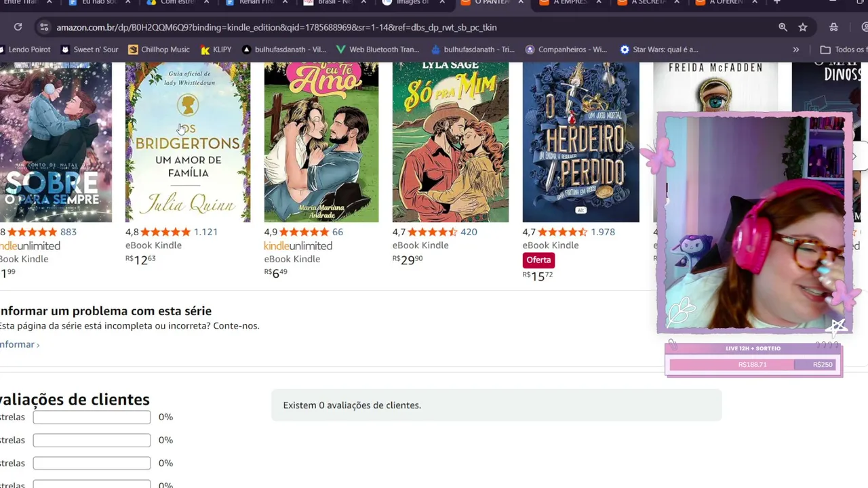Select the R$15,72 offer price

point(538,275)
